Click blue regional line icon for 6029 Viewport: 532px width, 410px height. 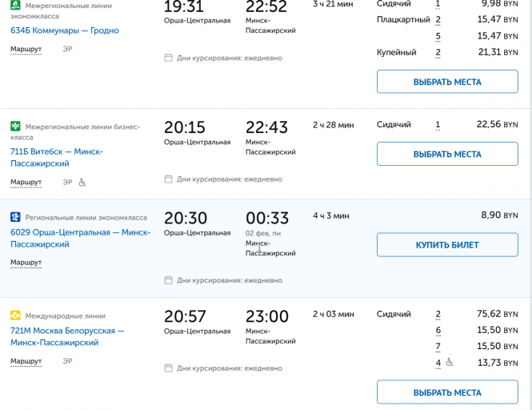pos(14,217)
